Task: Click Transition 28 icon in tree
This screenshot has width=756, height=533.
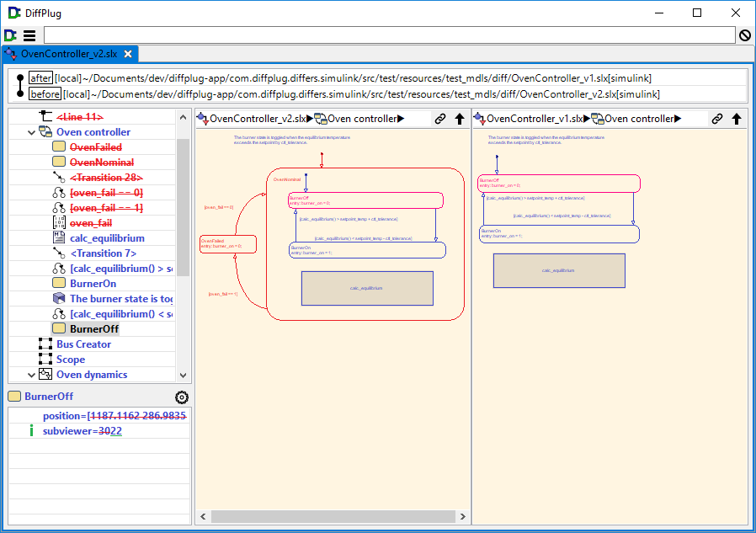Action: tap(59, 177)
